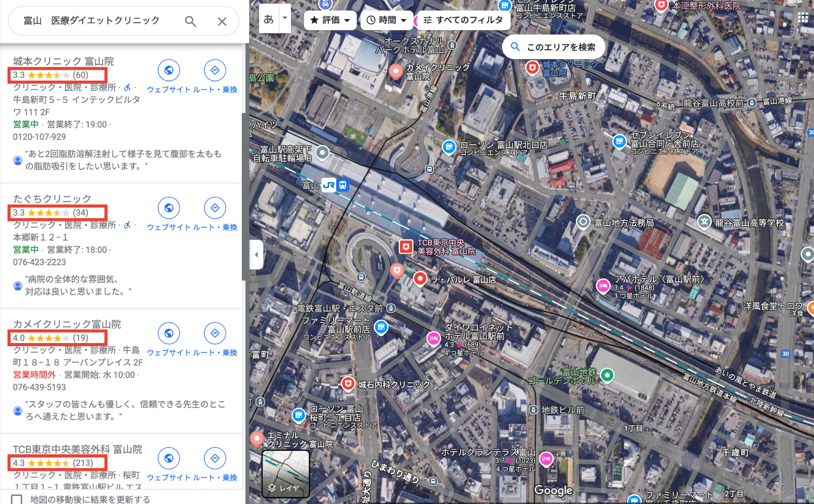Open directions icon for カメイクリニック富山院

215,333
